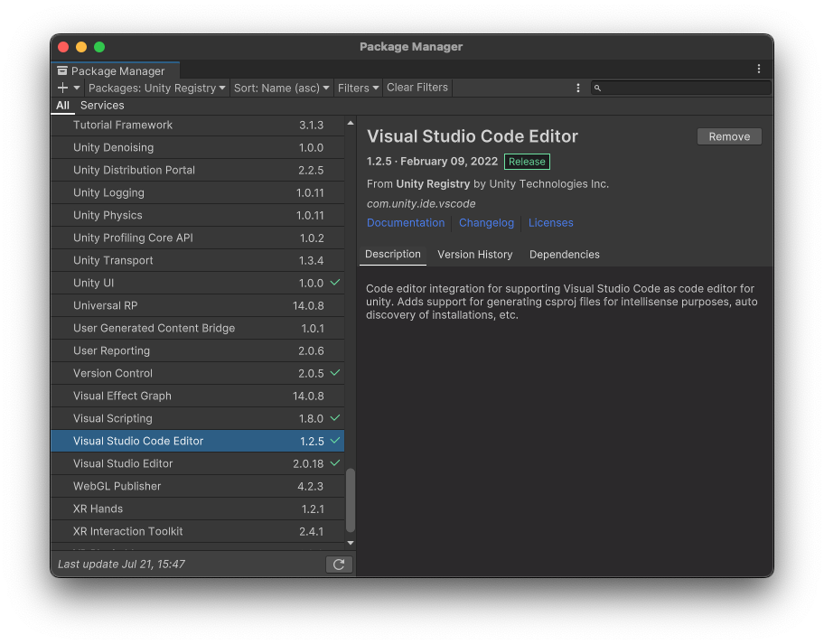Select the Unity Transport package

(x=198, y=260)
